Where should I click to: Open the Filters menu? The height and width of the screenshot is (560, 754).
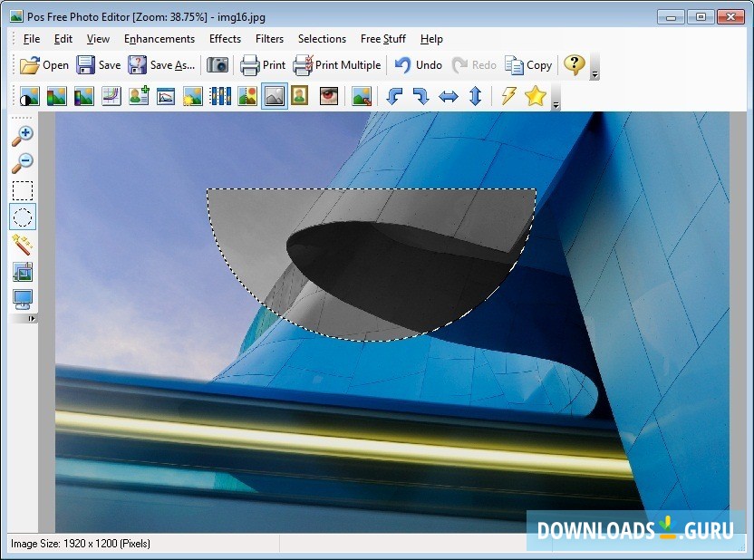tap(269, 39)
